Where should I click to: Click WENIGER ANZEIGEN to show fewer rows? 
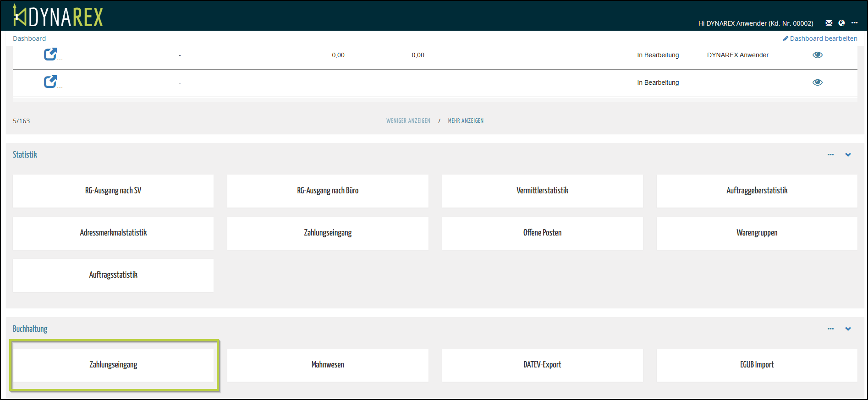tap(408, 121)
